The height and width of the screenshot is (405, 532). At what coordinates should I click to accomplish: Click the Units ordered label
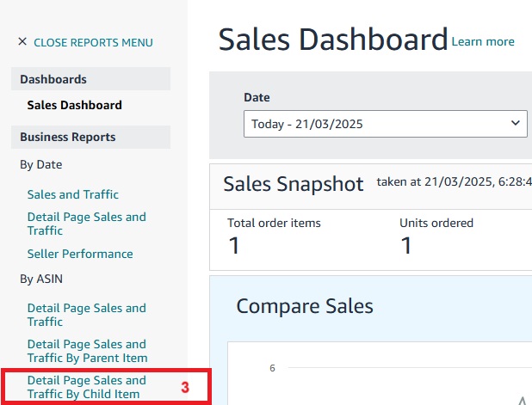tap(436, 223)
